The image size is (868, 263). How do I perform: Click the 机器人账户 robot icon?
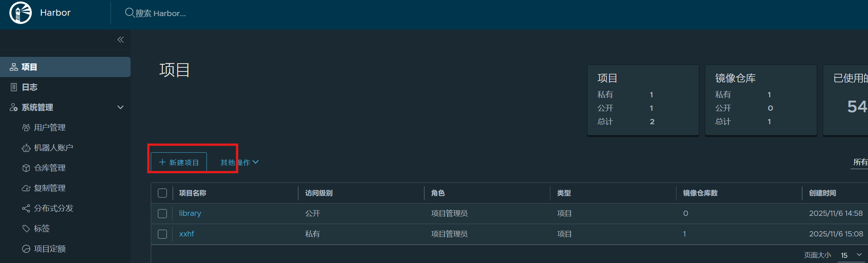(x=26, y=148)
